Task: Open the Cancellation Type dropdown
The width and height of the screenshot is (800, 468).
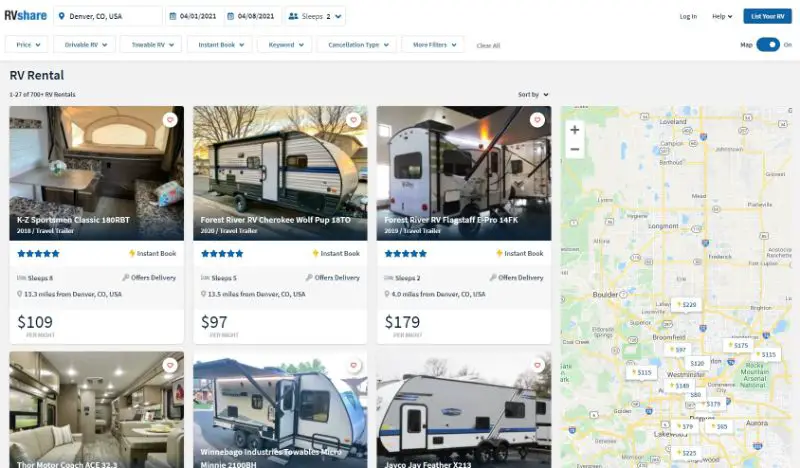Action: (x=357, y=44)
